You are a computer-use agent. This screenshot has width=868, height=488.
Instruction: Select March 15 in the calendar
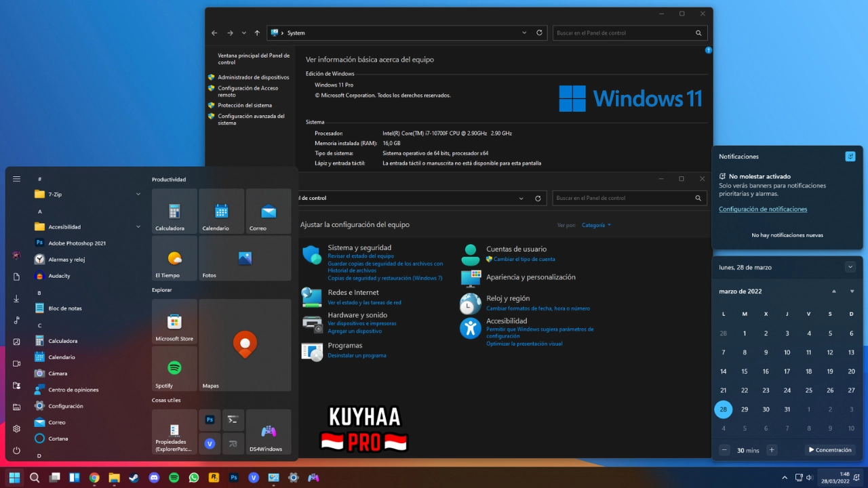(745, 371)
